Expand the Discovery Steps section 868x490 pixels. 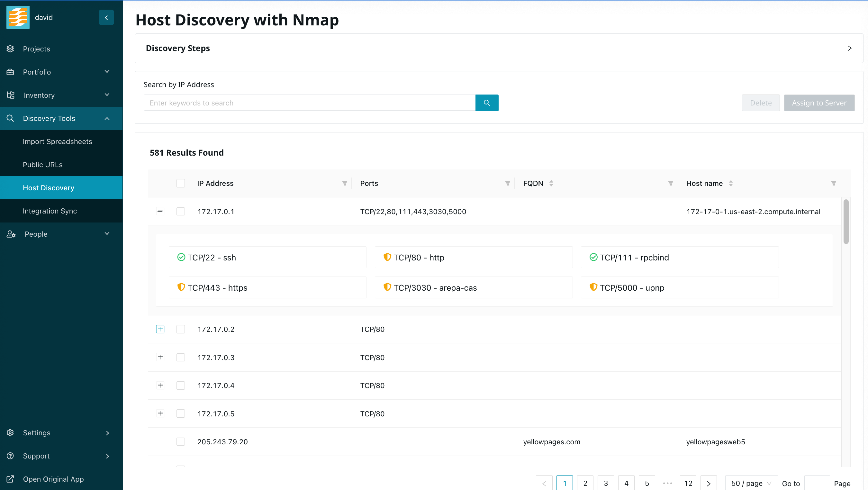(850, 48)
